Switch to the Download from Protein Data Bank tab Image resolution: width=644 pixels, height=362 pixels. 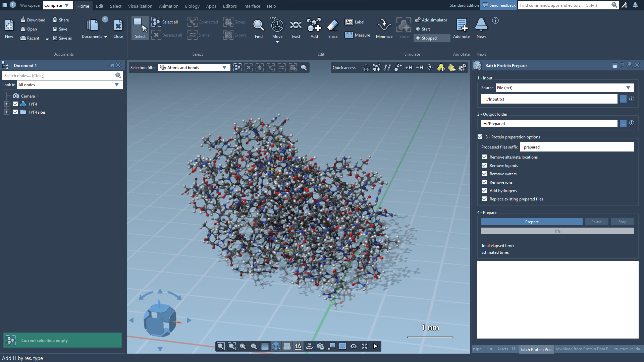[583, 349]
